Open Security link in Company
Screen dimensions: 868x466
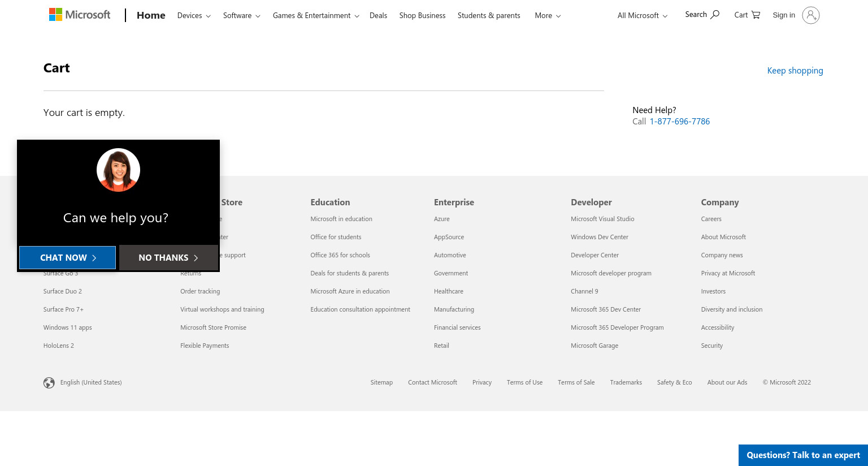pyautogui.click(x=711, y=346)
